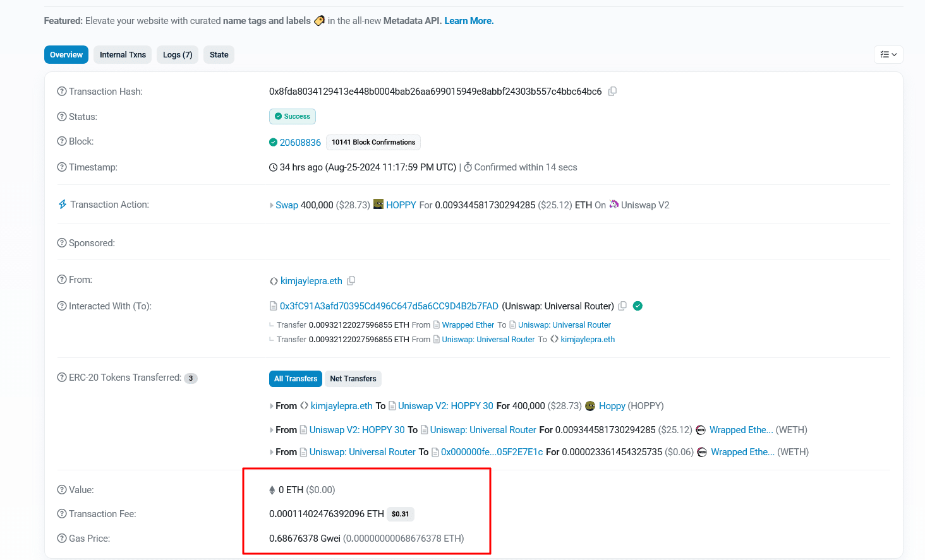Open Wrapped Ethe... token in the $25.12 transfer
The image size is (925, 560).
click(741, 430)
